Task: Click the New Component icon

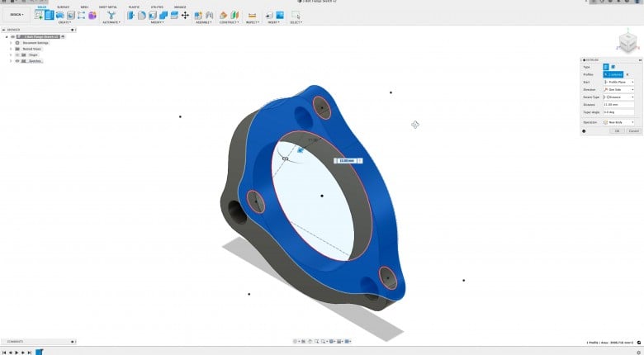Action: (x=198, y=15)
